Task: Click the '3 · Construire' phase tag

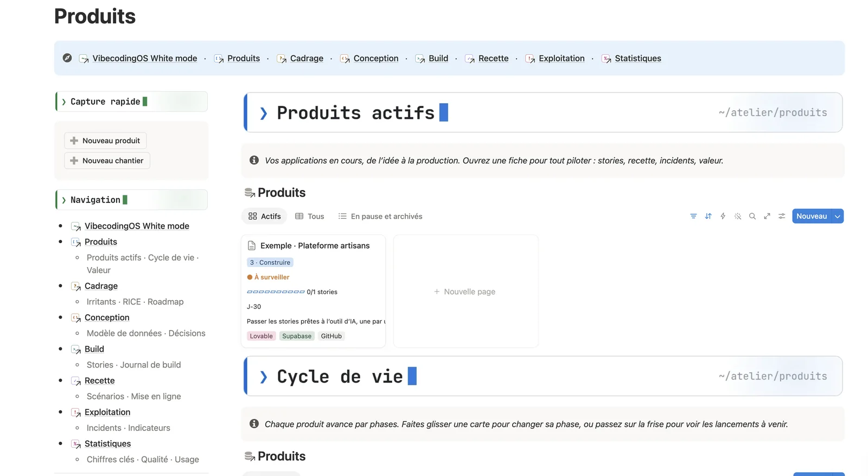Action: click(x=270, y=262)
